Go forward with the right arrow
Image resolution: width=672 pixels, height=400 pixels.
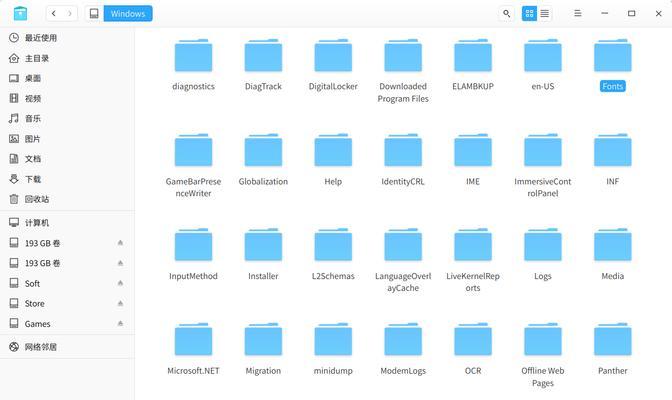coord(69,14)
